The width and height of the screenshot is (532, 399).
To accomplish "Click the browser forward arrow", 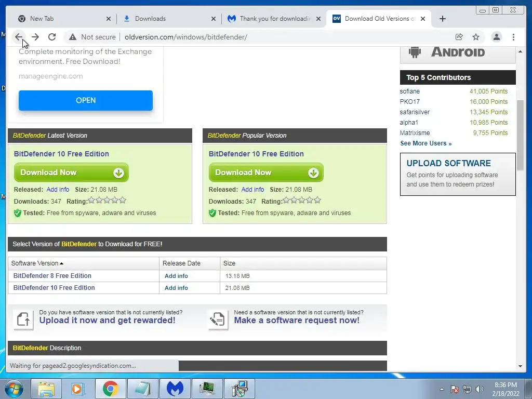I will point(35,37).
